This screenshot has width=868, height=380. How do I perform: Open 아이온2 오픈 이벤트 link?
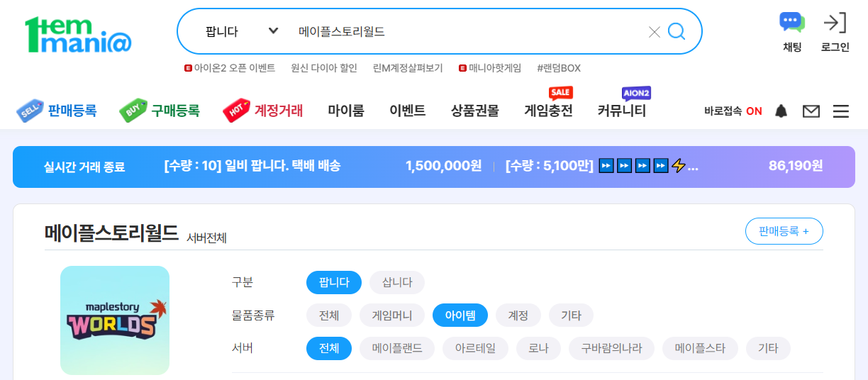coord(230,68)
